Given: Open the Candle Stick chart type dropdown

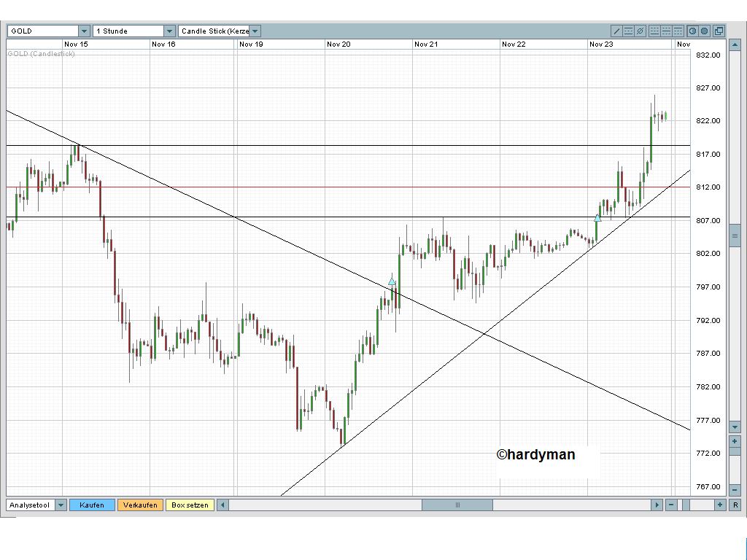Looking at the screenshot, I should point(255,31).
